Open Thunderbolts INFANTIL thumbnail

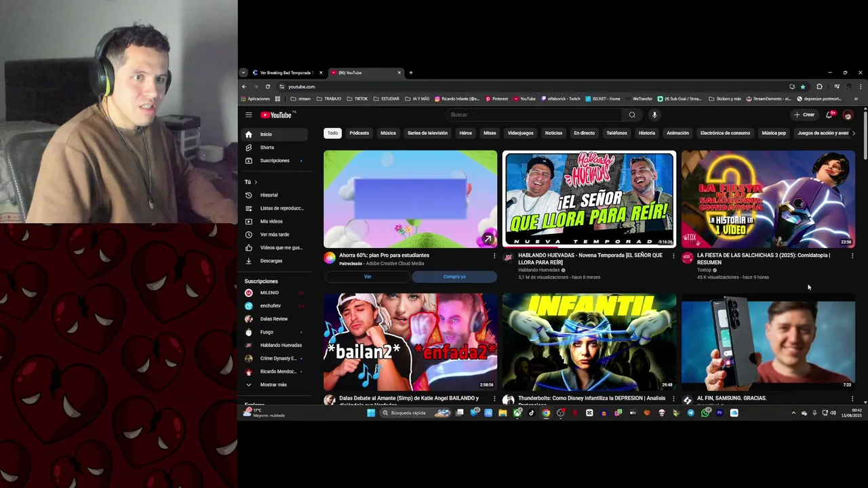[x=589, y=342]
